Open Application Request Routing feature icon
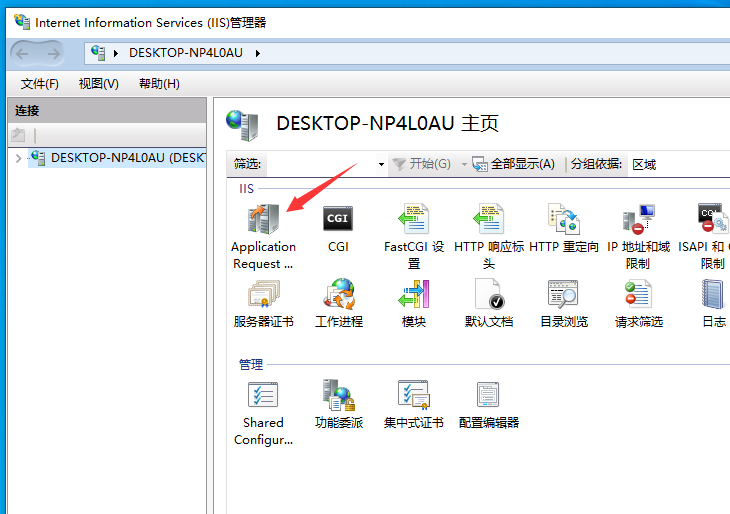730x514 pixels. tap(263, 219)
